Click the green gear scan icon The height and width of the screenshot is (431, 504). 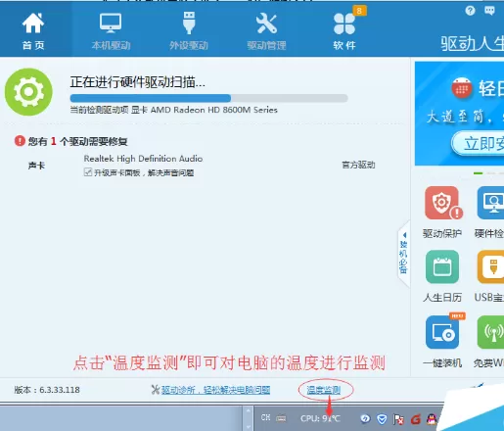click(x=28, y=92)
